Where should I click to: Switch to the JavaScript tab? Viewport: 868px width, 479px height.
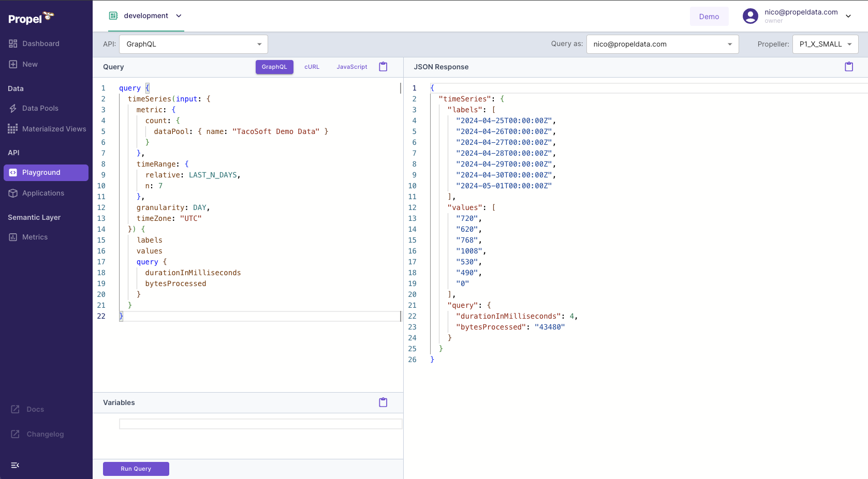pos(351,67)
